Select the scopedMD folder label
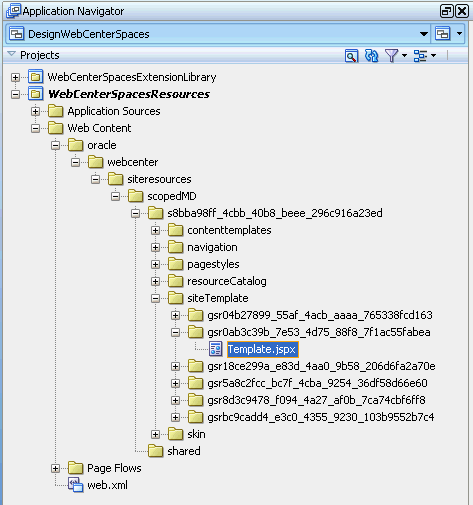 pyautogui.click(x=172, y=196)
